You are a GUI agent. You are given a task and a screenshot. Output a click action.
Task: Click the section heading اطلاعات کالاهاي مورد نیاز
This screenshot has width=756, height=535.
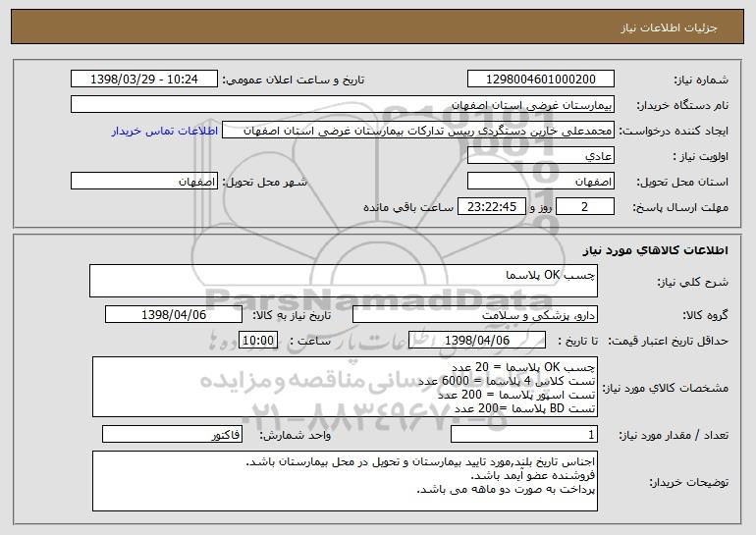pos(655,250)
